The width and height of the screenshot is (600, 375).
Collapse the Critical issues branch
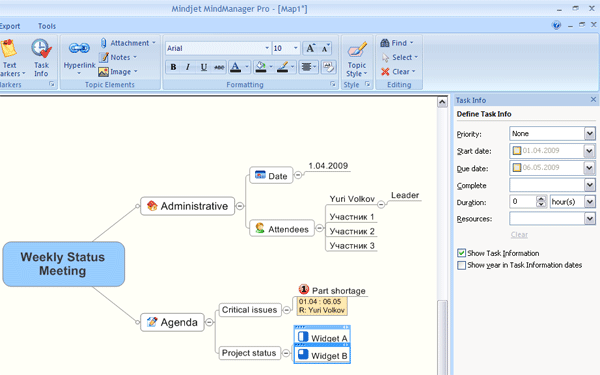pos(287,310)
